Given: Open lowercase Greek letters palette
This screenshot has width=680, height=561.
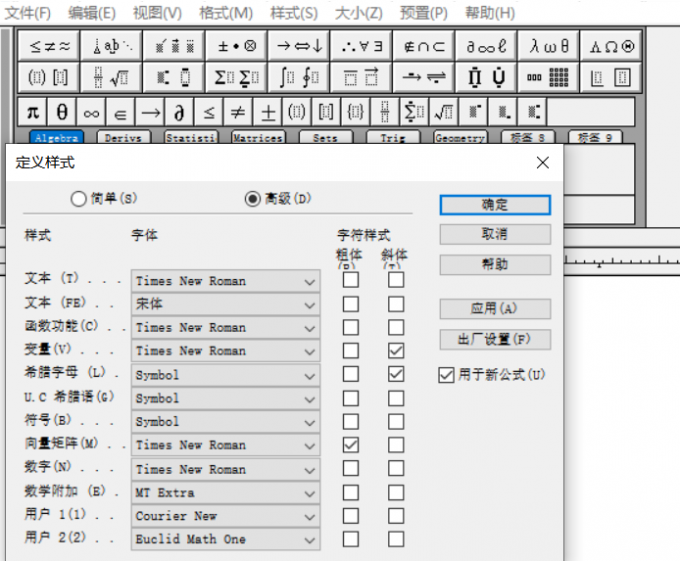Looking at the screenshot, I should tap(549, 46).
